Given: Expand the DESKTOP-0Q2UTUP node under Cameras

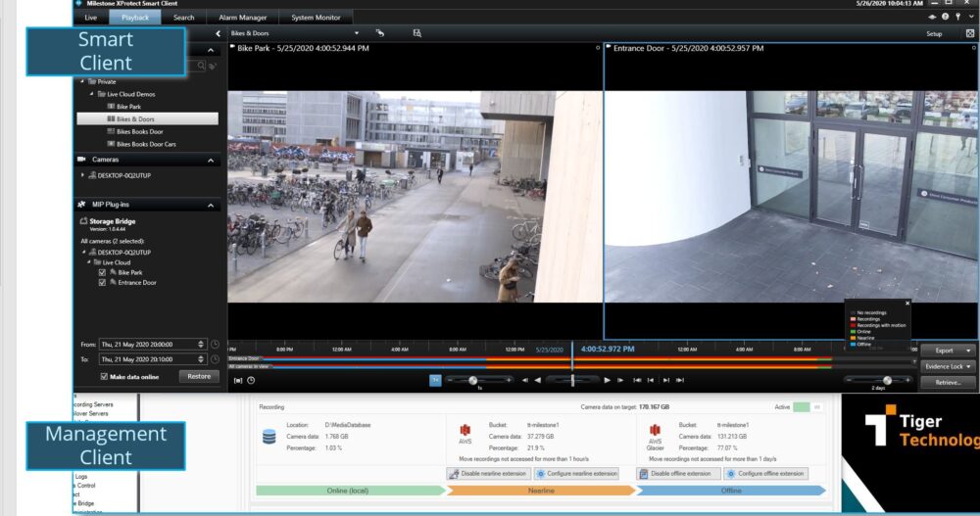Looking at the screenshot, I should (82, 175).
